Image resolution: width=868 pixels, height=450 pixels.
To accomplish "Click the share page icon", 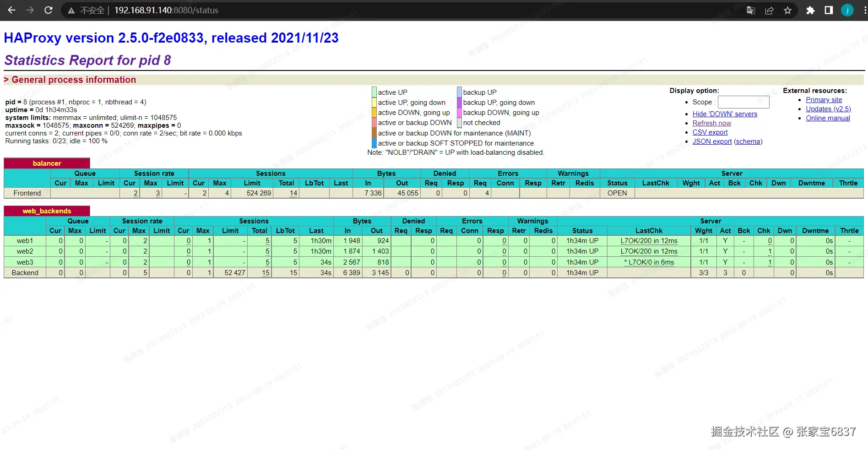I will (769, 10).
